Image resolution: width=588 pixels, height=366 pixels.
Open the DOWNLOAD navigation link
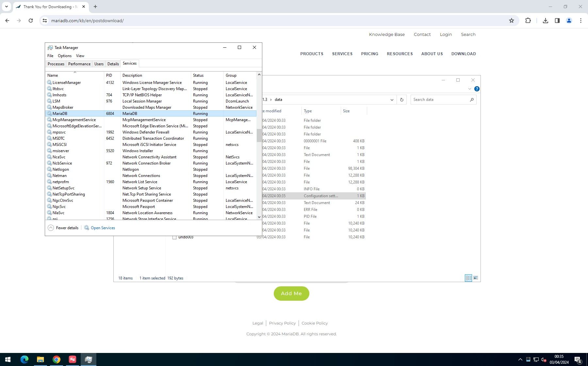point(464,54)
